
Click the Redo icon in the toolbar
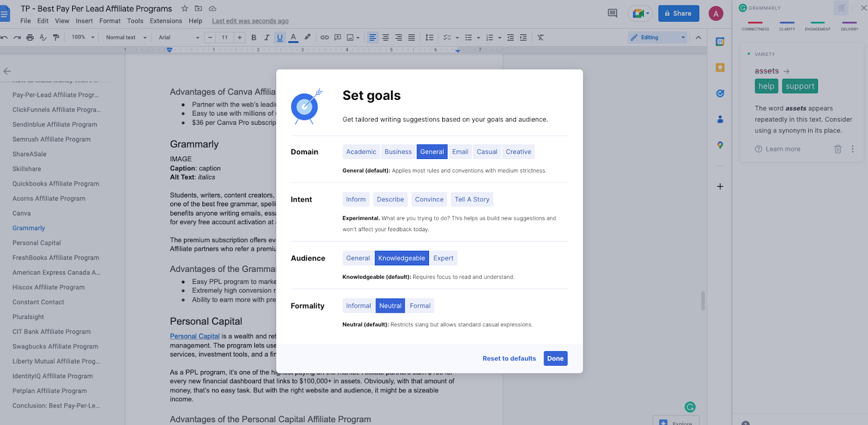click(x=17, y=37)
